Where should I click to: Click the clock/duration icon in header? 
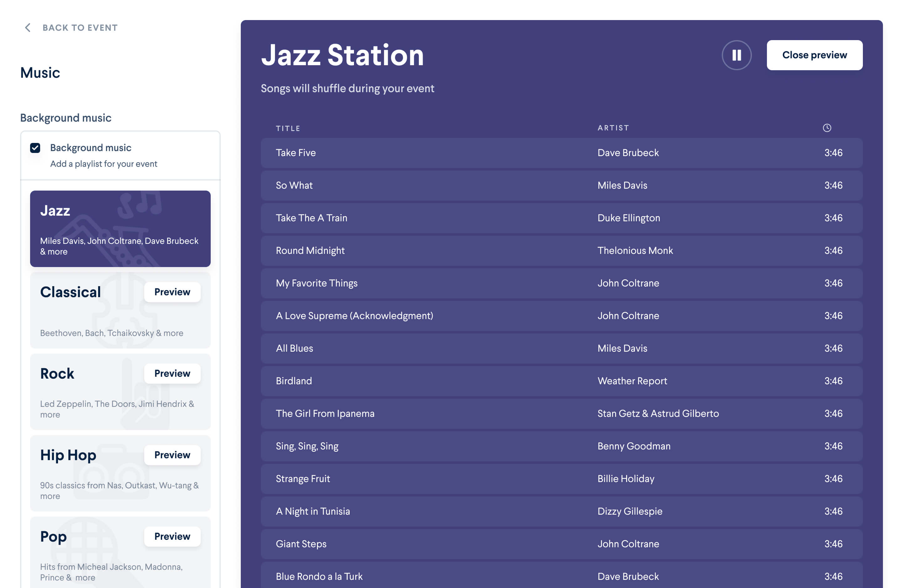pyautogui.click(x=827, y=128)
